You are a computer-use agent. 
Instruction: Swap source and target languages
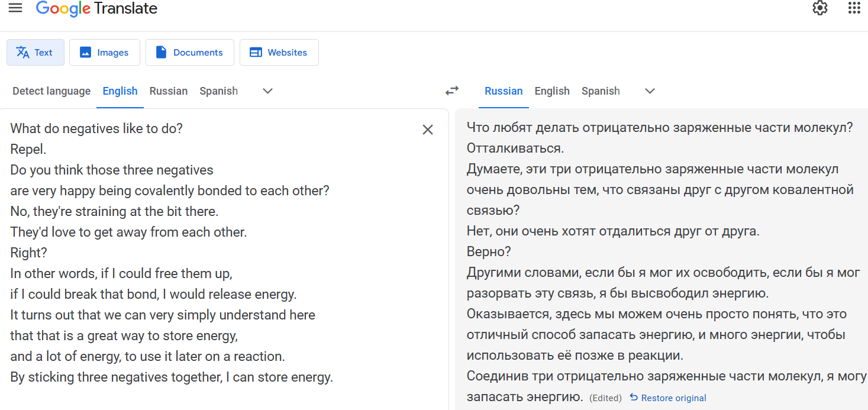tap(452, 91)
